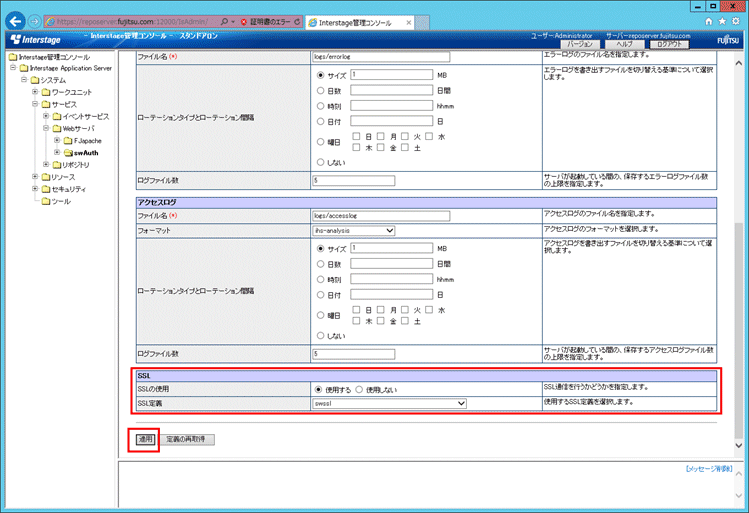Click the ヘルプ header button
The image size is (749, 513).
click(624, 44)
